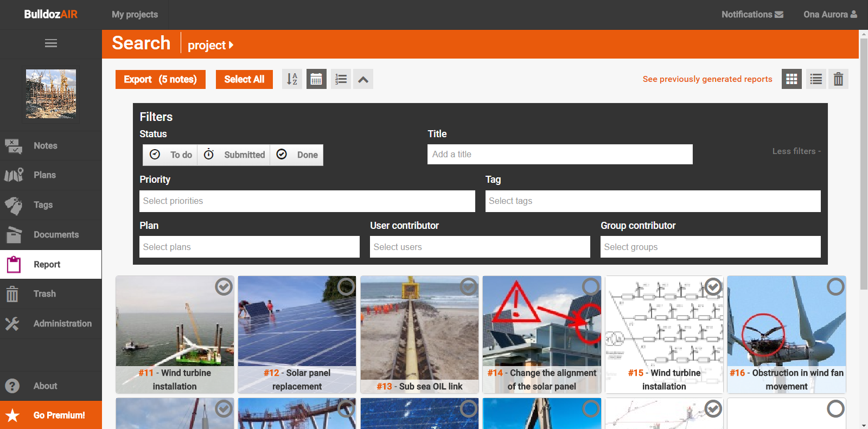The image size is (868, 429).
Task: Click the trash icon in toolbar
Action: (x=838, y=79)
